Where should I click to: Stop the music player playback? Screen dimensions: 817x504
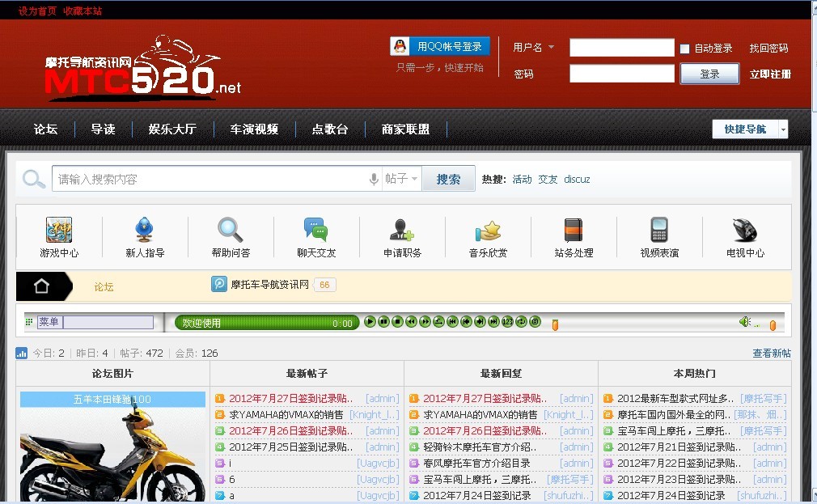click(397, 322)
